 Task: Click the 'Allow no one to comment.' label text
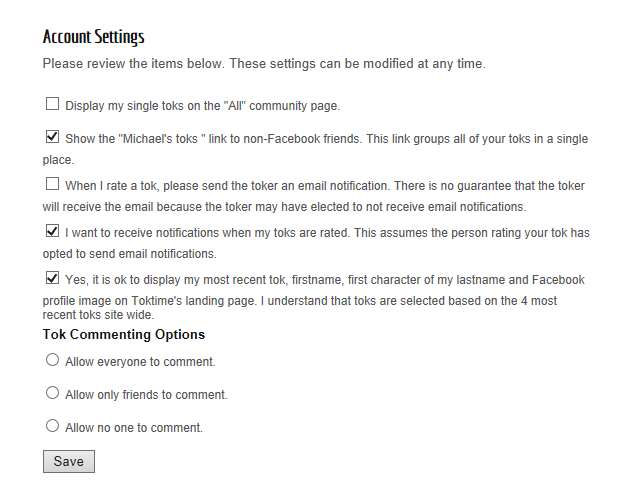[x=134, y=427]
